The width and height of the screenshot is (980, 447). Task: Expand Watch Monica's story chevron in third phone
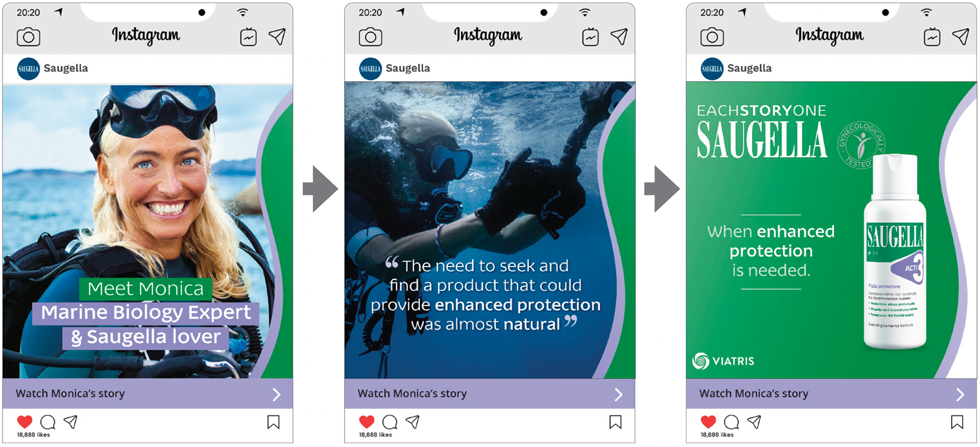[x=960, y=394]
